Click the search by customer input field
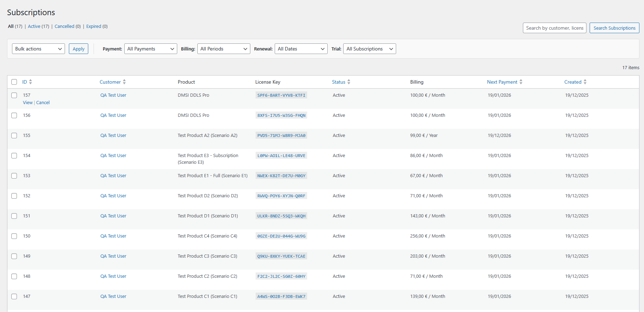This screenshot has height=312, width=644. (555, 28)
